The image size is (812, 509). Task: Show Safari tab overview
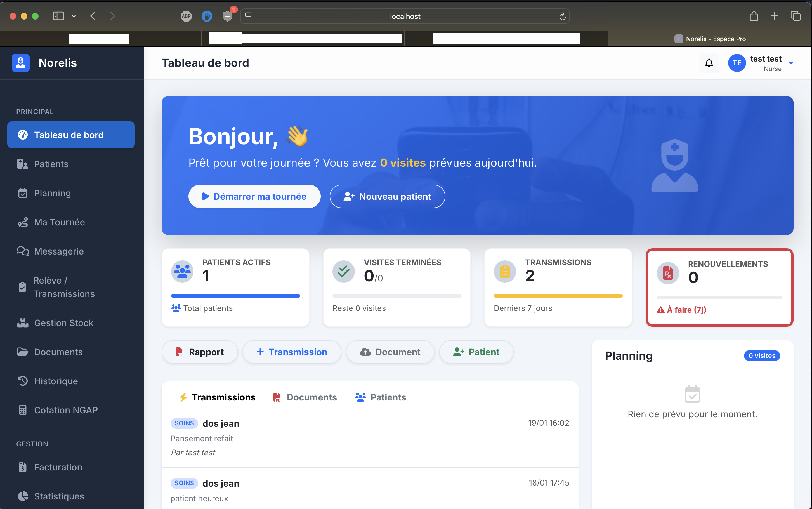coord(795,16)
